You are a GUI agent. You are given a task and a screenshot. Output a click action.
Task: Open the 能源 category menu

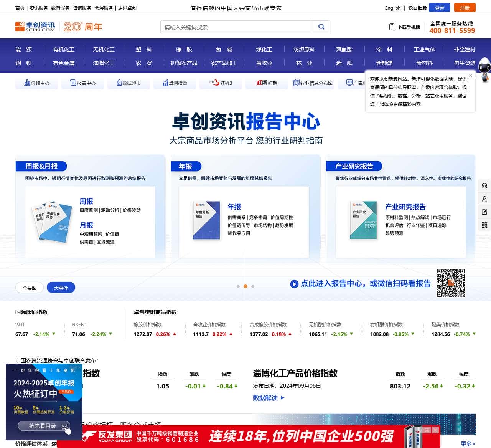click(24, 50)
